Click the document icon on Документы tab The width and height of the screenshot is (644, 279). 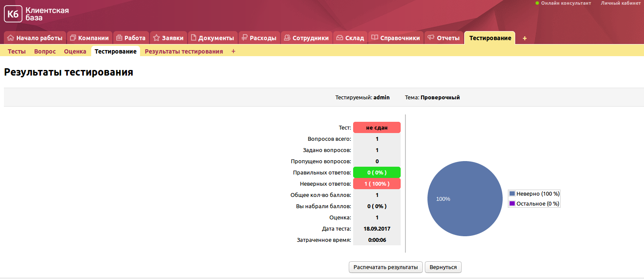pos(194,38)
